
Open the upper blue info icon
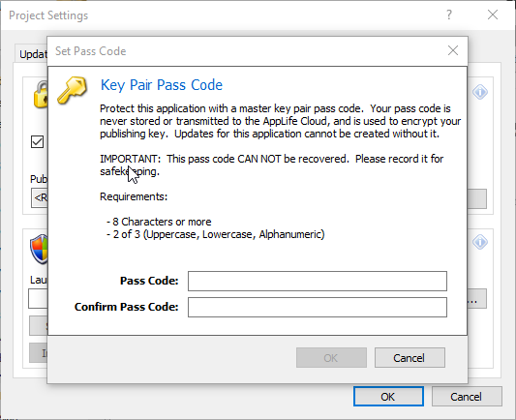[x=480, y=92]
